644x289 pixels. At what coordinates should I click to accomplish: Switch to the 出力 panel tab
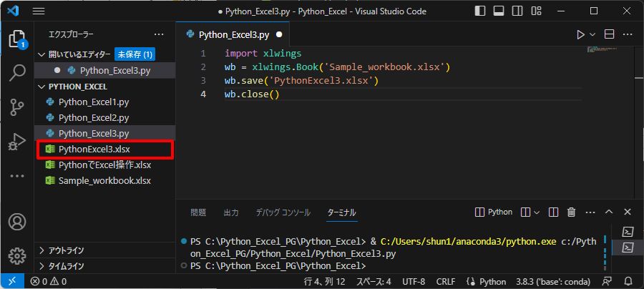click(231, 212)
